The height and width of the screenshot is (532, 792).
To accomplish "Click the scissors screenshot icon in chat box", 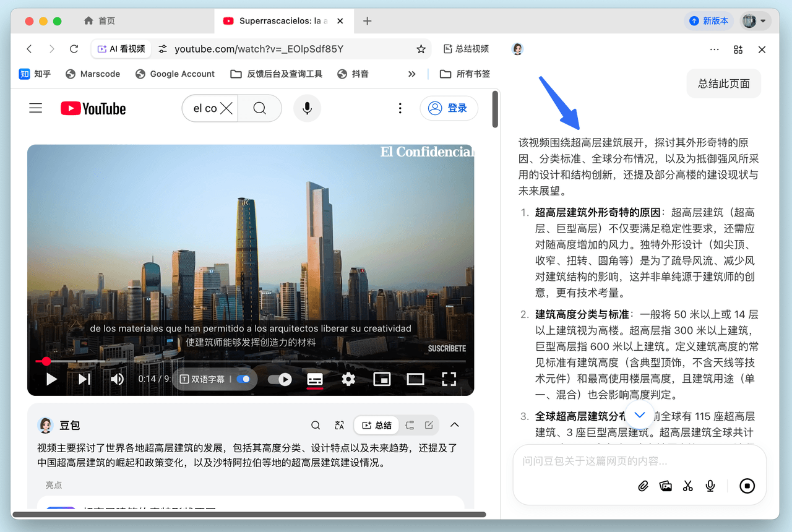I will pos(687,486).
